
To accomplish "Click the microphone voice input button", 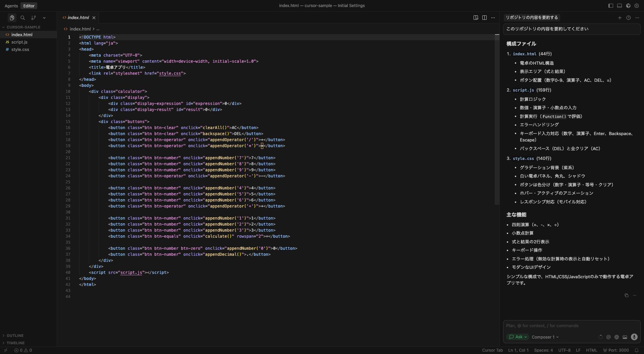I will click(634, 337).
